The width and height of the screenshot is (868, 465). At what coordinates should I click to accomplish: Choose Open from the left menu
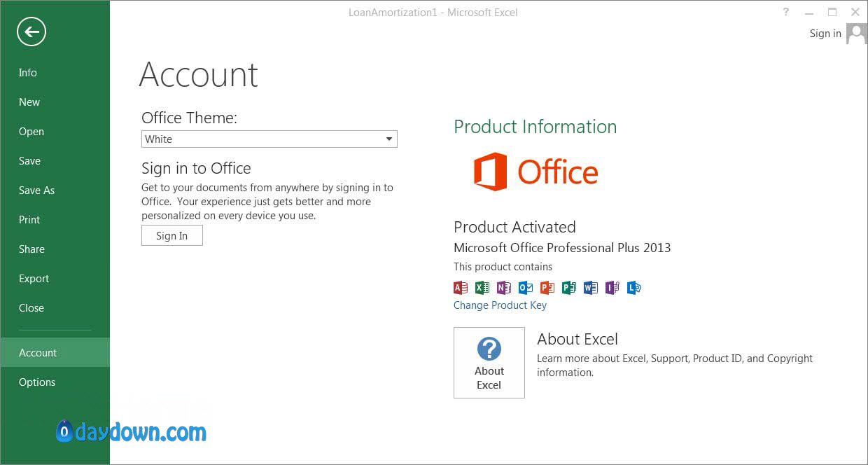pyautogui.click(x=55, y=132)
